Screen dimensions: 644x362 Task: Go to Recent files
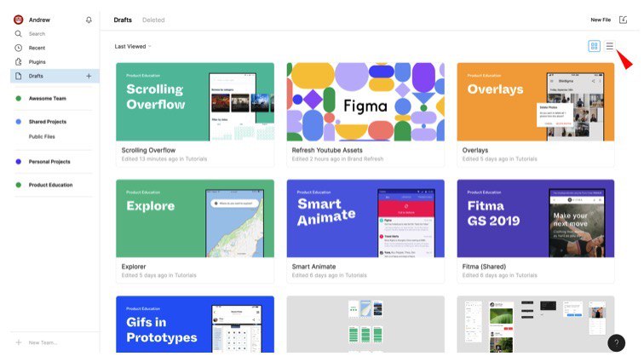point(37,48)
